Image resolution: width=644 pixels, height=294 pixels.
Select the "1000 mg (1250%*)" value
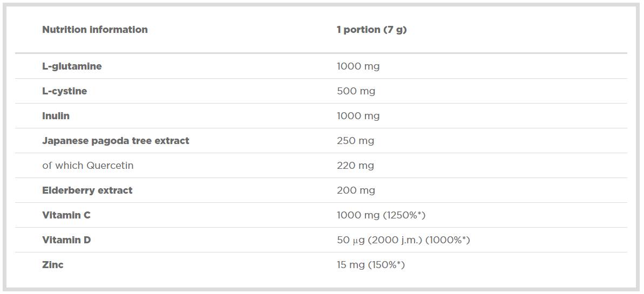pos(381,215)
